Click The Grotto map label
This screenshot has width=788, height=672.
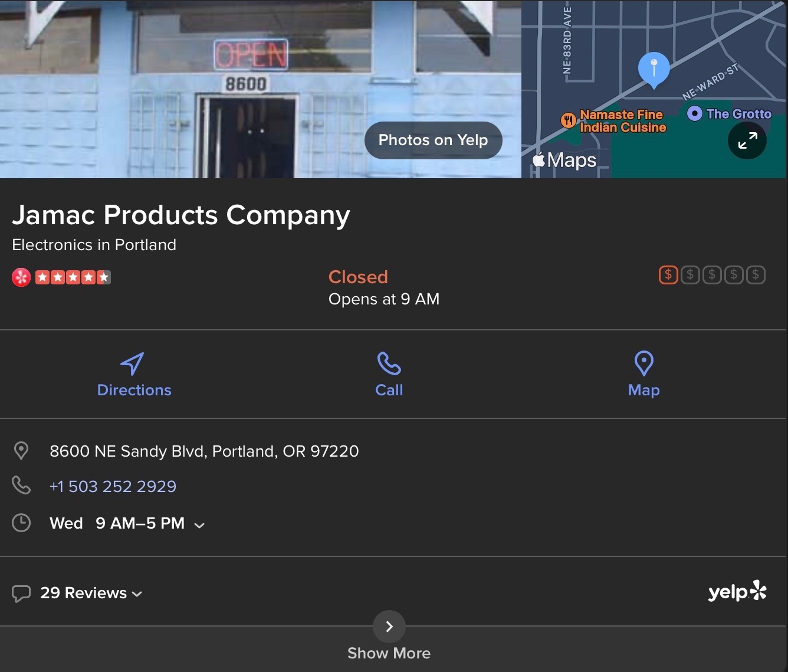point(739,114)
